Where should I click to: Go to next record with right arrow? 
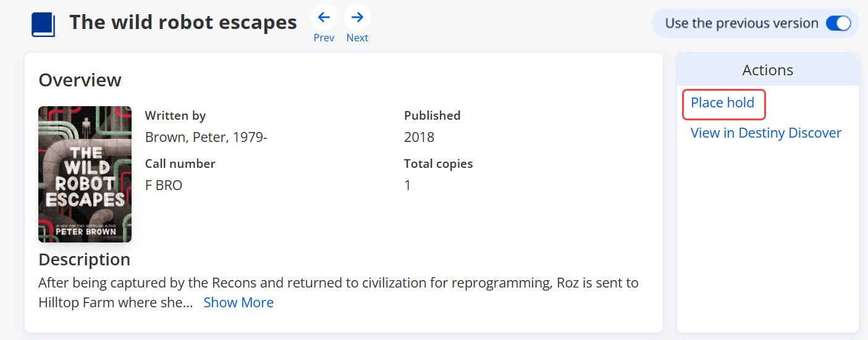click(357, 17)
